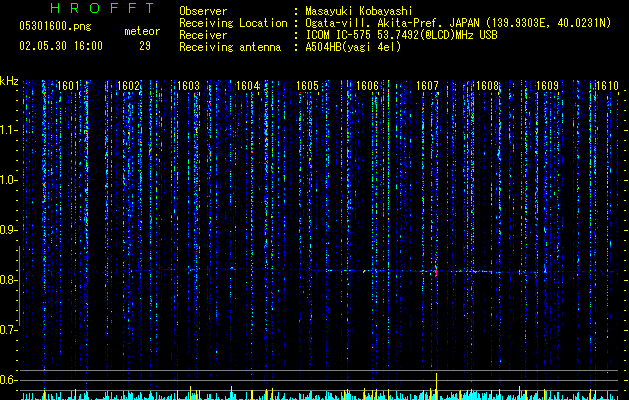The height and width of the screenshot is (400, 629).
Task: Click the meteor count value 29
Action: [145, 46]
